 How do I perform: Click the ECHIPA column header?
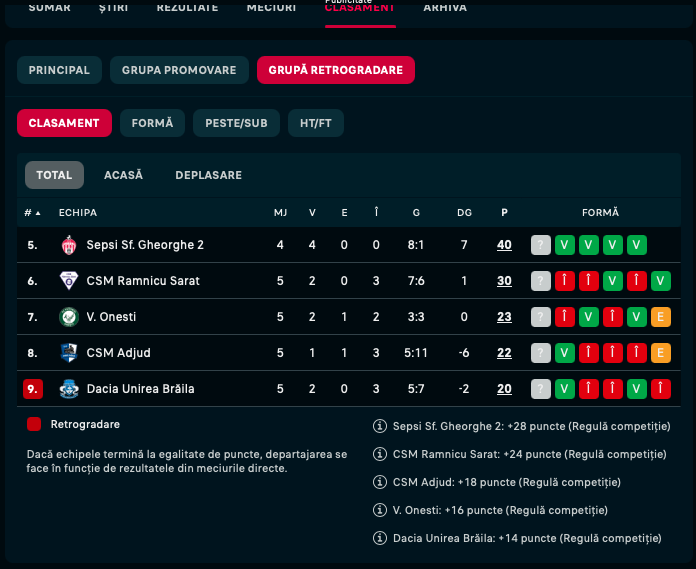coord(78,213)
